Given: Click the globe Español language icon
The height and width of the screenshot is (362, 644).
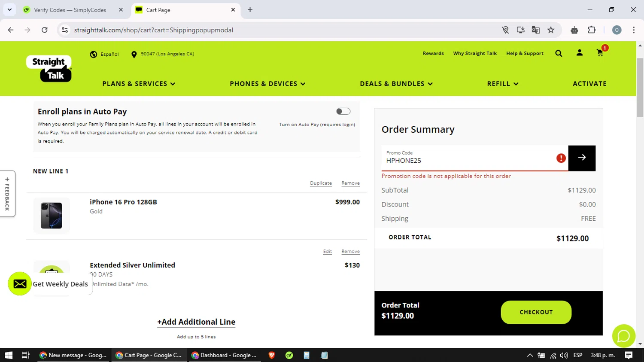Looking at the screenshot, I should [x=94, y=54].
